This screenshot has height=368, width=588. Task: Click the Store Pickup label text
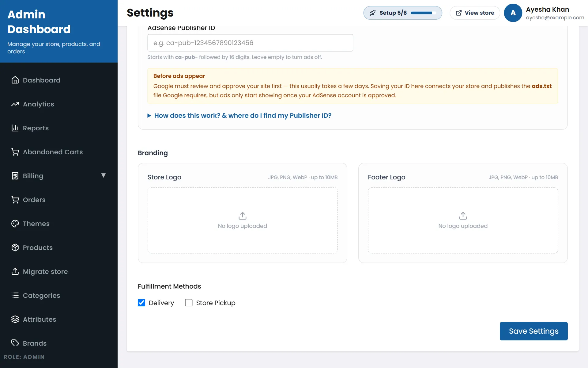coord(216,303)
